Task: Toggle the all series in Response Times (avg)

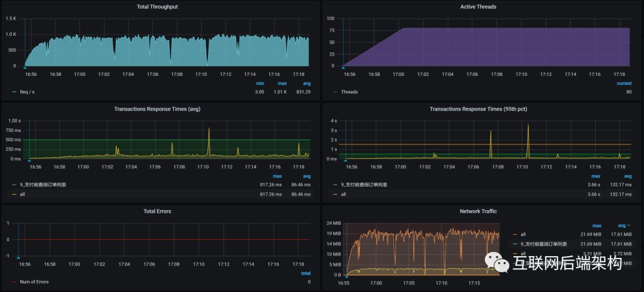Action: tap(22, 193)
